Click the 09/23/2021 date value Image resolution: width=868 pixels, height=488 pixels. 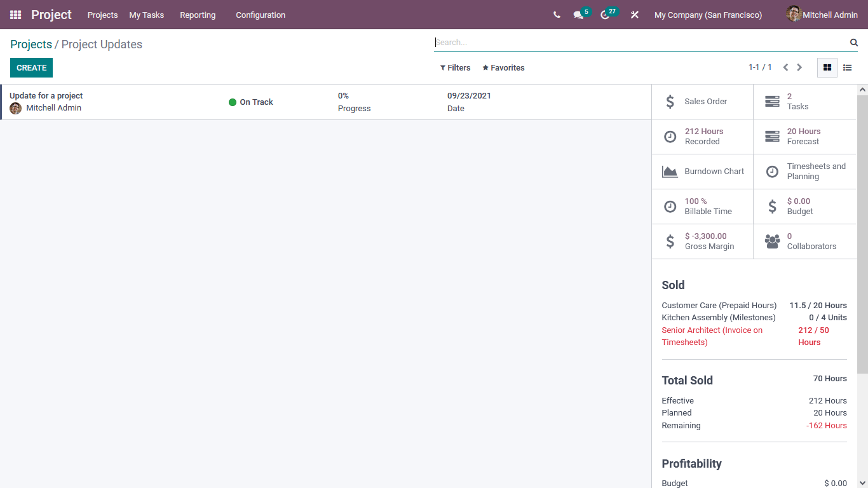(469, 96)
